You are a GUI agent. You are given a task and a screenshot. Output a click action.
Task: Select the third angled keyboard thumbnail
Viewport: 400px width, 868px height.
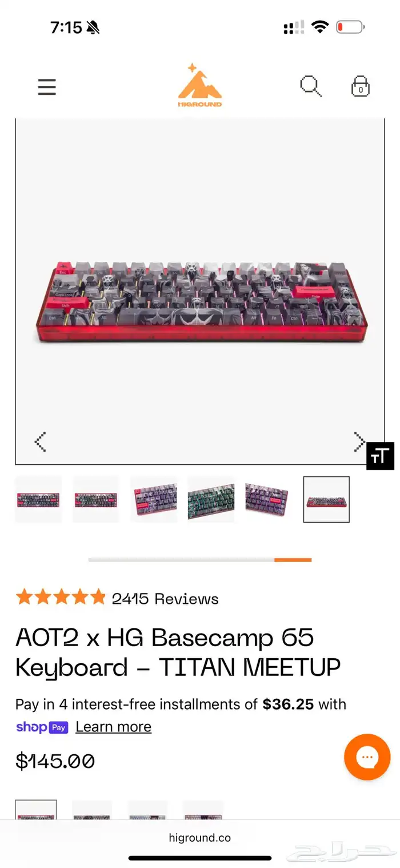154,499
